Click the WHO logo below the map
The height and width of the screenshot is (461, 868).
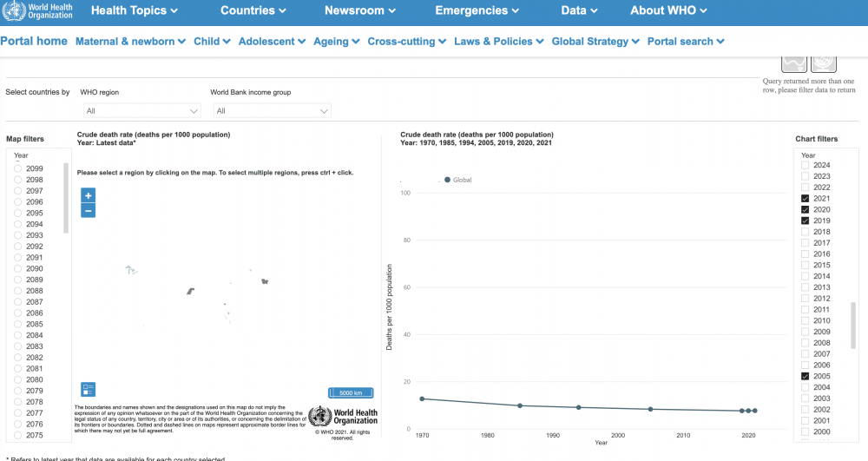click(343, 416)
